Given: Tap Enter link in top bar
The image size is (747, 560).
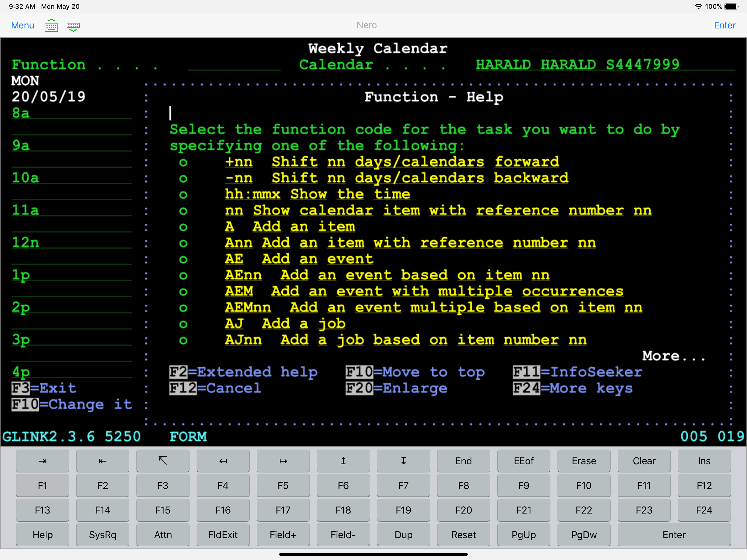Looking at the screenshot, I should [724, 25].
